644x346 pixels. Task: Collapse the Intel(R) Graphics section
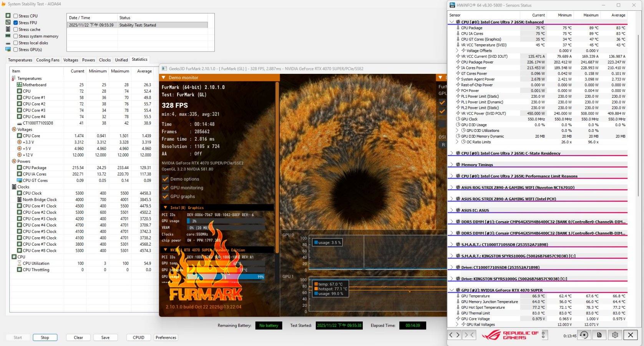[x=165, y=208]
